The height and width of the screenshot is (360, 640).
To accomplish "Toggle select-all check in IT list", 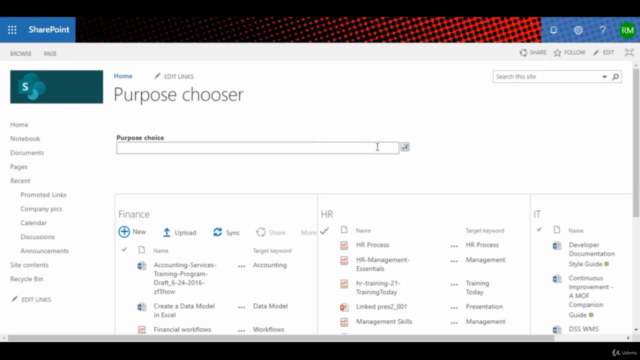I will 539,230.
